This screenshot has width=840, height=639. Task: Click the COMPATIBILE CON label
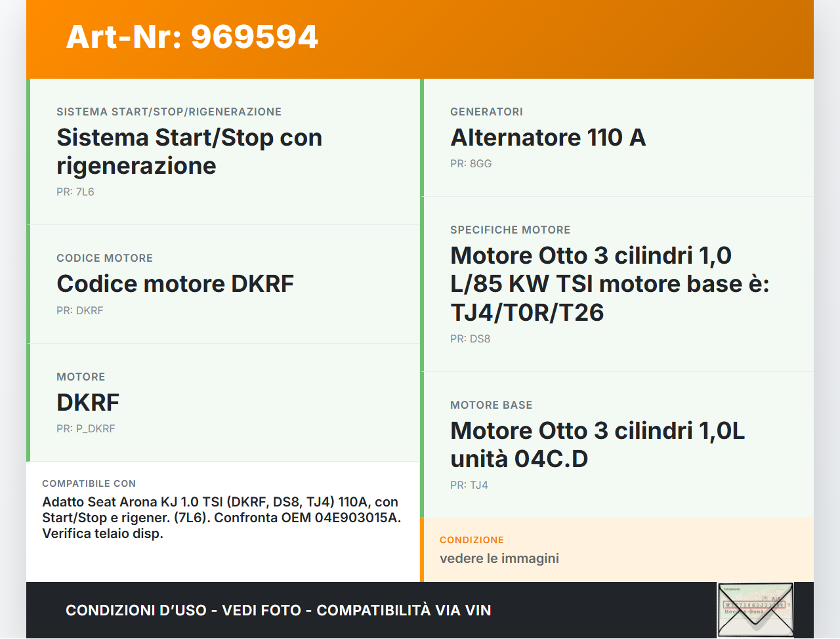click(89, 484)
